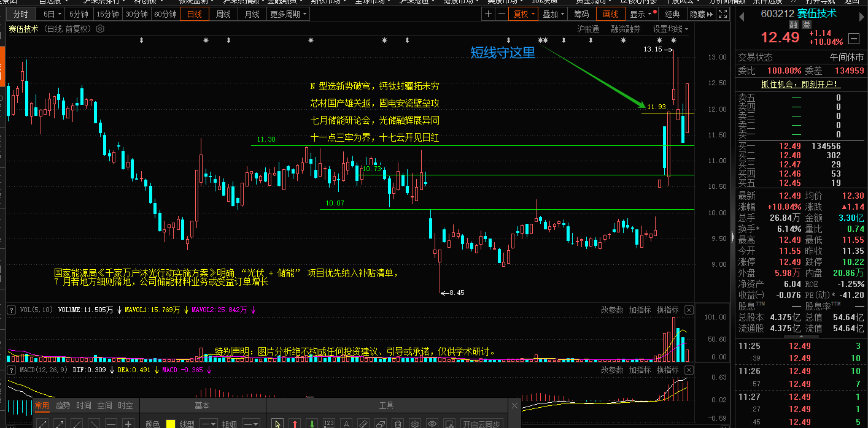Toggle fullscreen chart icon
The width and height of the screenshot is (868, 428).
(723, 14)
